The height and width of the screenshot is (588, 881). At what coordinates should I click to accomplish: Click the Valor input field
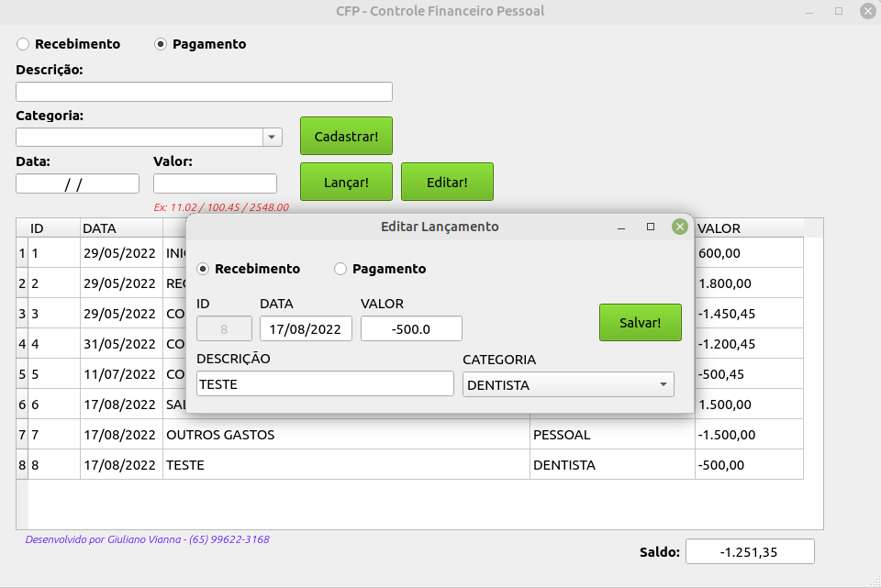click(215, 183)
